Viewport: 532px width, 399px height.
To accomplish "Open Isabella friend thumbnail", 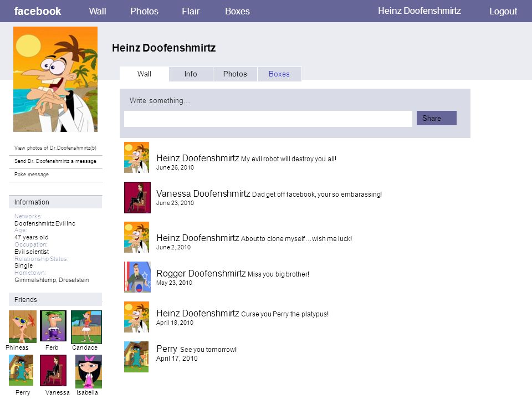I will (89, 371).
